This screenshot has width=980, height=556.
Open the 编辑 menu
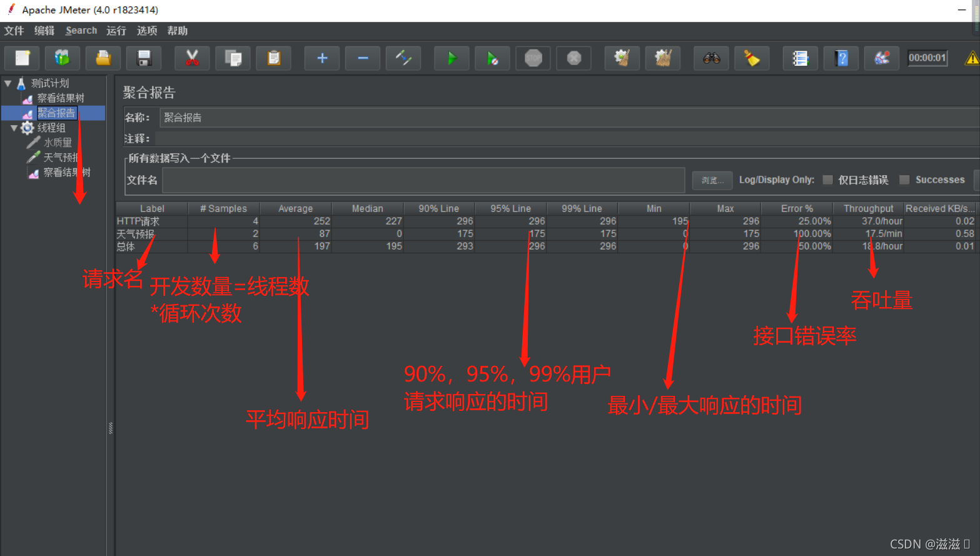tap(44, 31)
